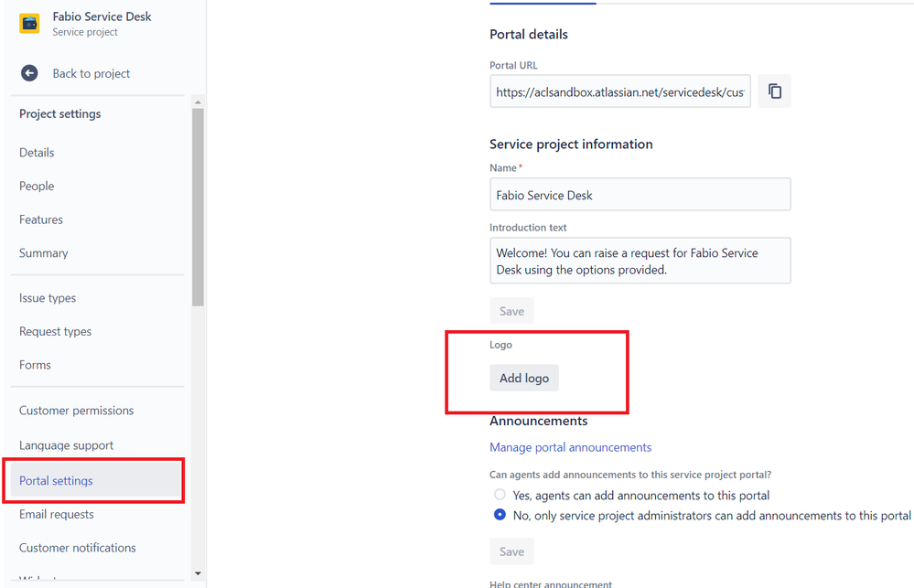Click the Service project information heading
Viewport: 914px width, 588px height.
click(x=571, y=144)
